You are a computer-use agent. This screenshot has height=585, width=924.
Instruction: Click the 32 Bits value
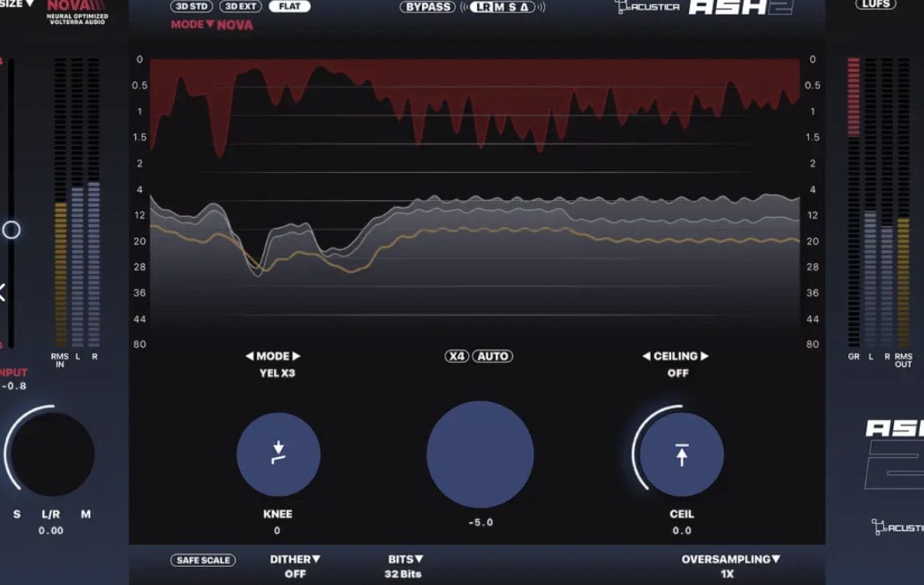point(403,574)
